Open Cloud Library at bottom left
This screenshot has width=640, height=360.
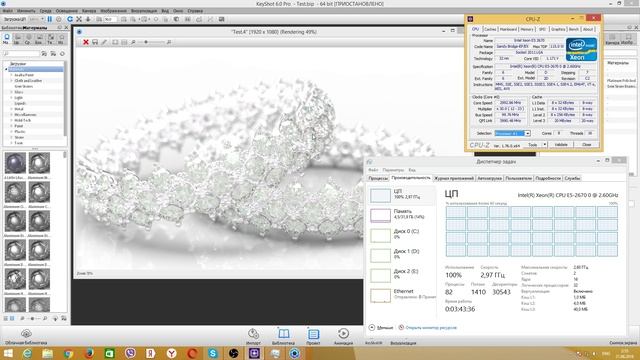click(x=26, y=337)
